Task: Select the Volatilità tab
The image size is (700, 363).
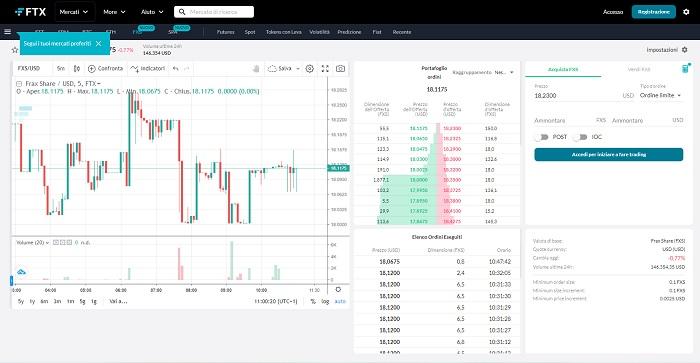Action: [319, 32]
